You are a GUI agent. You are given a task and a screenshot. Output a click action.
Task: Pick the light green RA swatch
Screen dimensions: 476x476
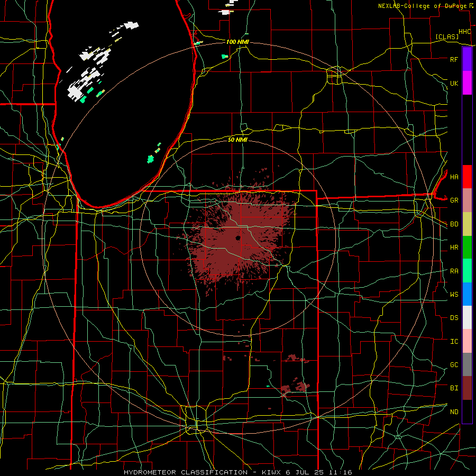click(x=467, y=271)
